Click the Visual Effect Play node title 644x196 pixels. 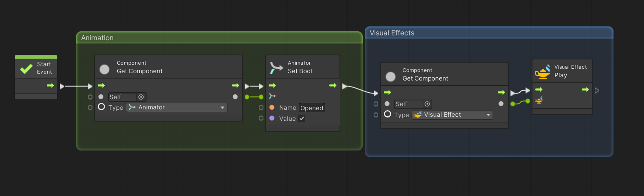(x=570, y=71)
